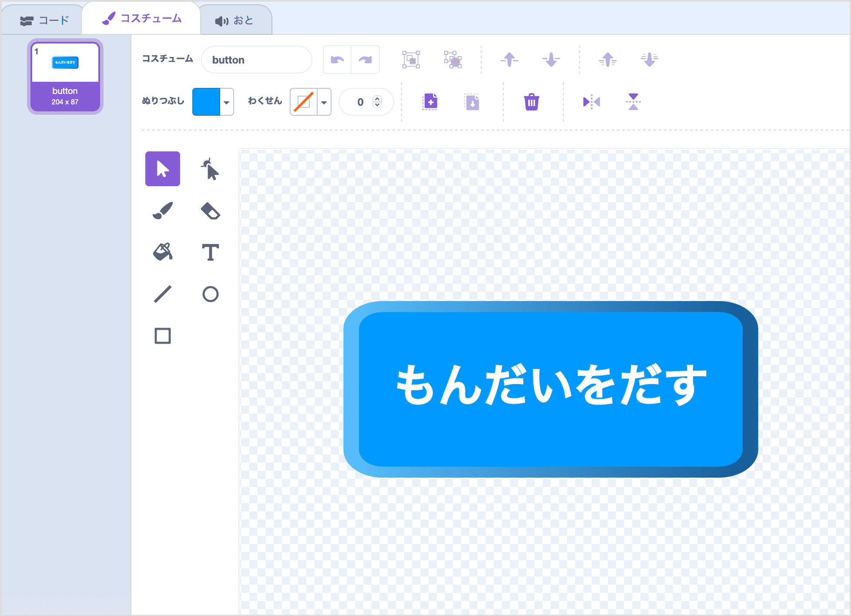Image resolution: width=851 pixels, height=616 pixels.
Task: Select the Circle tool
Action: tap(211, 294)
